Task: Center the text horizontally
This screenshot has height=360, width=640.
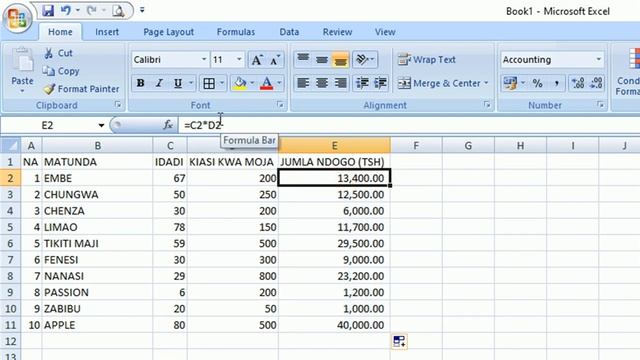Action: pos(322,83)
